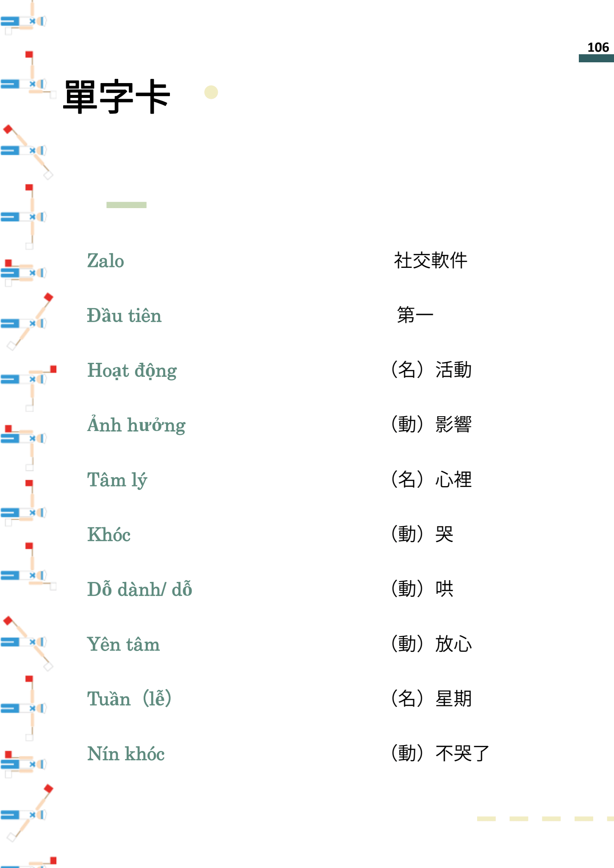Click the translation (動) 不哭了
The width and height of the screenshot is (614, 868).
[x=440, y=753]
